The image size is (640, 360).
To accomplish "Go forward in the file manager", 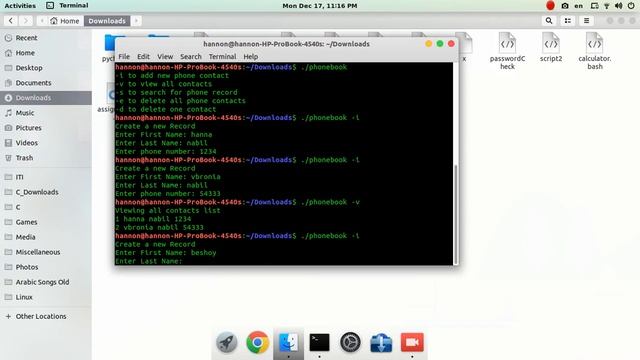I will pos(26,21).
